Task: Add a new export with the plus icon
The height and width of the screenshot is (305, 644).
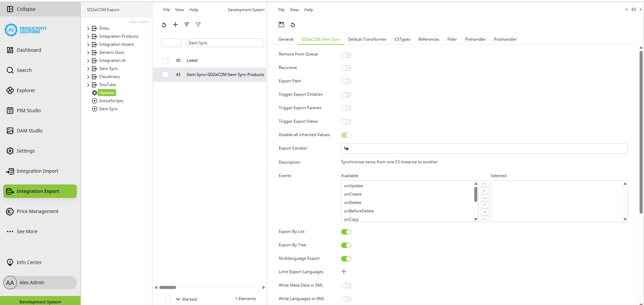Action: point(175,24)
